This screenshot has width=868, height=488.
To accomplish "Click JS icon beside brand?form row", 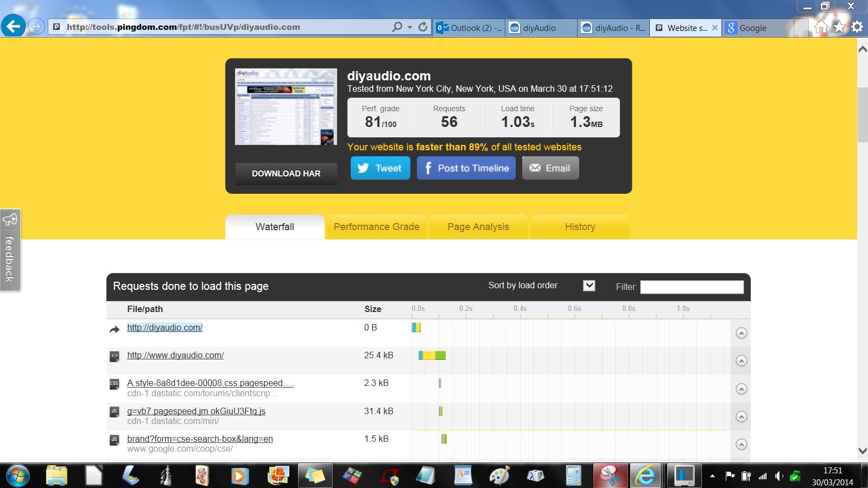I will click(x=114, y=440).
